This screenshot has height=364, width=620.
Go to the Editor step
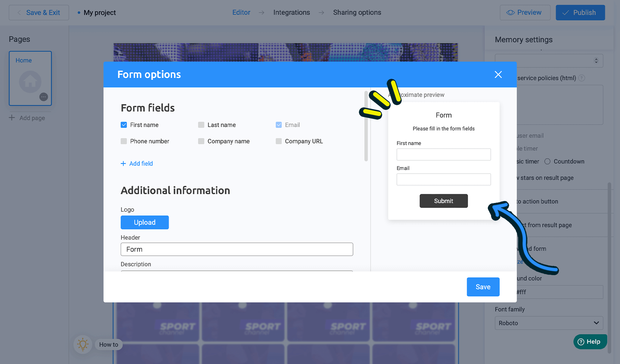(x=241, y=12)
